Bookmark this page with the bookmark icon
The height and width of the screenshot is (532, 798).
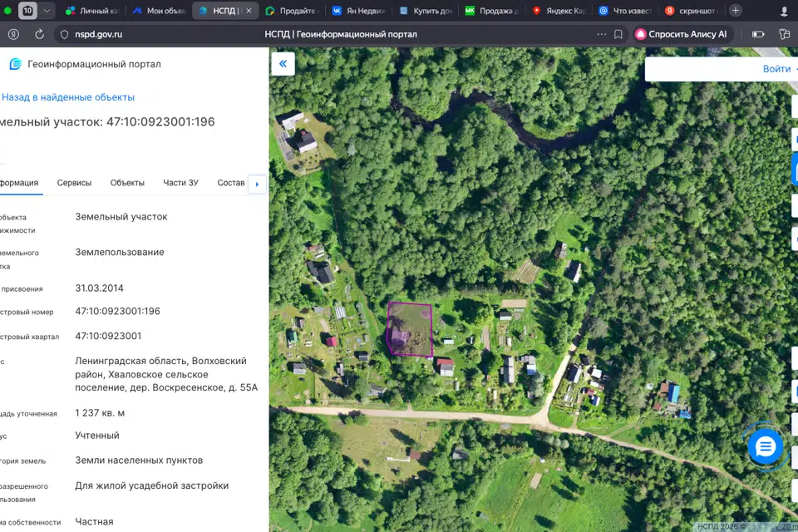pos(618,34)
